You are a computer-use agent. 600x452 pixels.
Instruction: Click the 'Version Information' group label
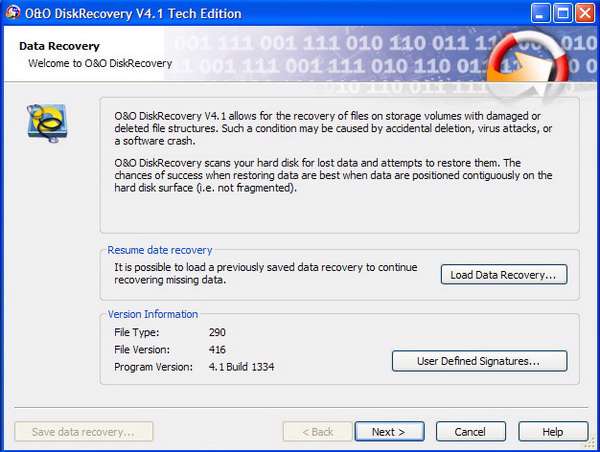(153, 314)
